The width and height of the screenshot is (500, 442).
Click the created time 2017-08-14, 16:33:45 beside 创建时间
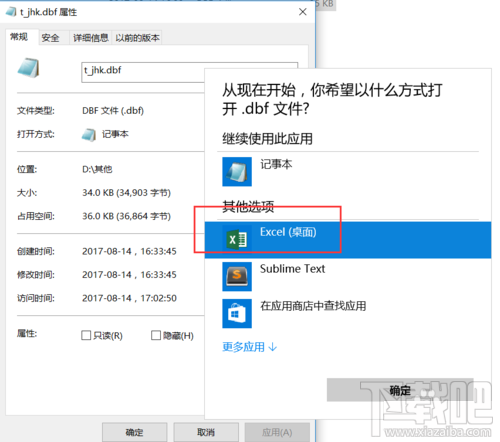coord(129,251)
